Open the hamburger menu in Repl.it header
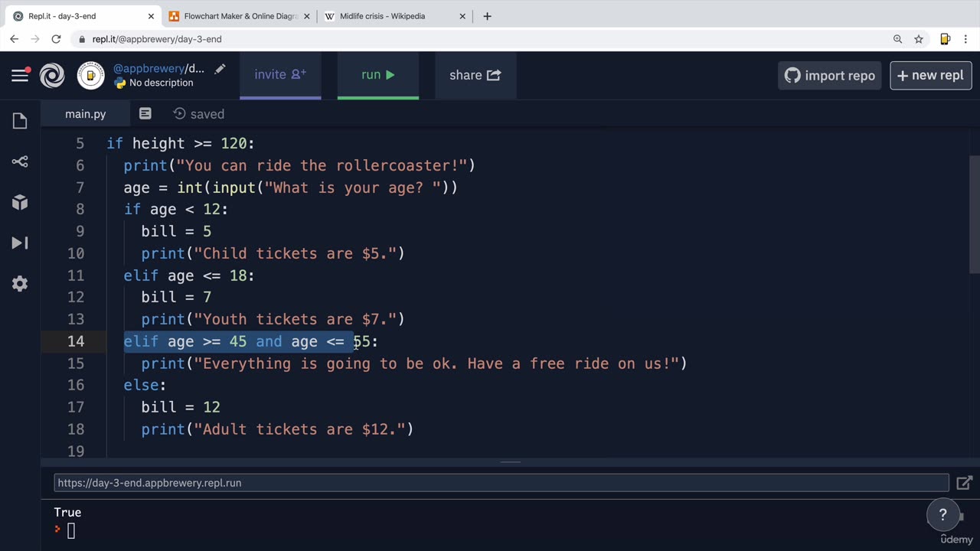 (x=20, y=74)
